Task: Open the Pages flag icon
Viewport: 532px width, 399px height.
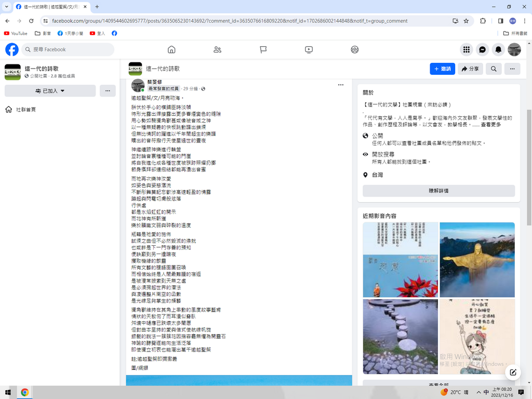Action: tap(263, 49)
